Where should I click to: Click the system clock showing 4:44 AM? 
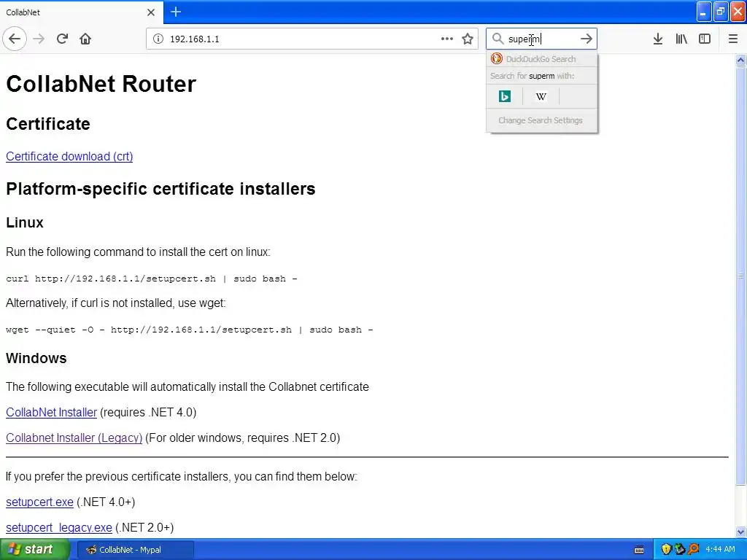[x=720, y=550]
